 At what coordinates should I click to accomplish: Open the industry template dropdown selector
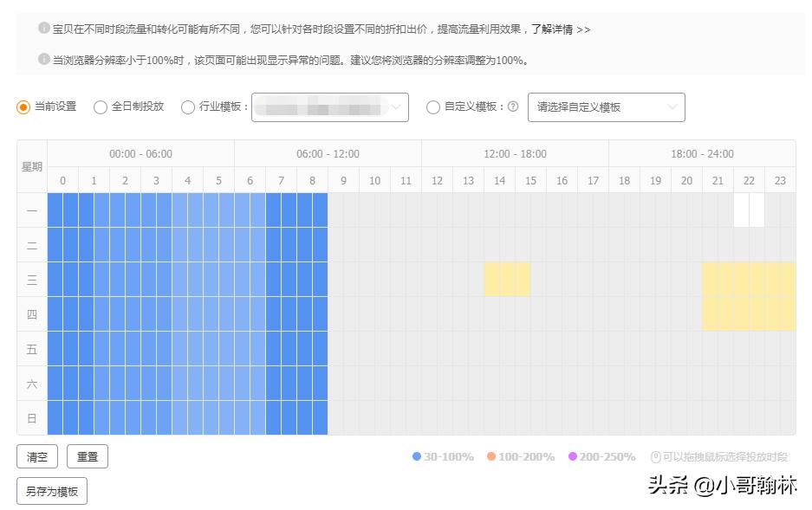329,107
